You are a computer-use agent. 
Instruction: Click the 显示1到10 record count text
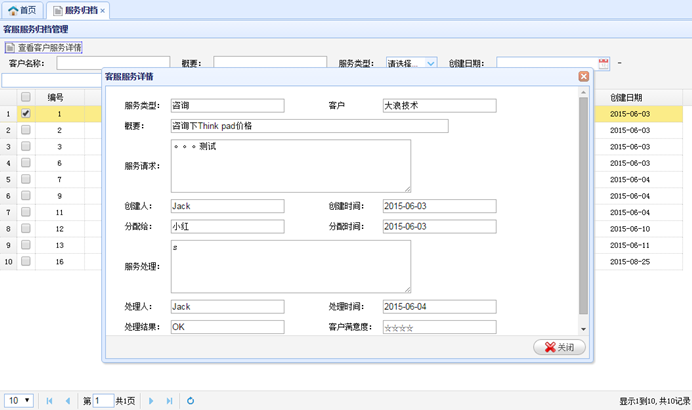654,401
